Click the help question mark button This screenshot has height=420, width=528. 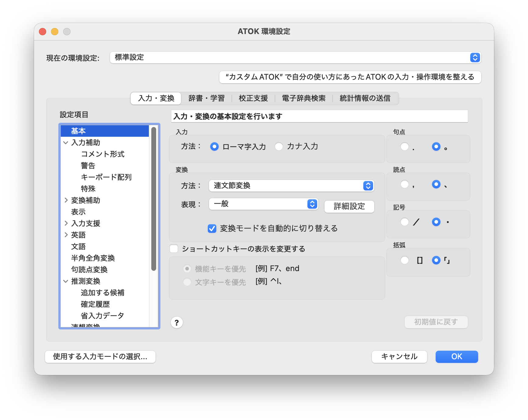[177, 322]
